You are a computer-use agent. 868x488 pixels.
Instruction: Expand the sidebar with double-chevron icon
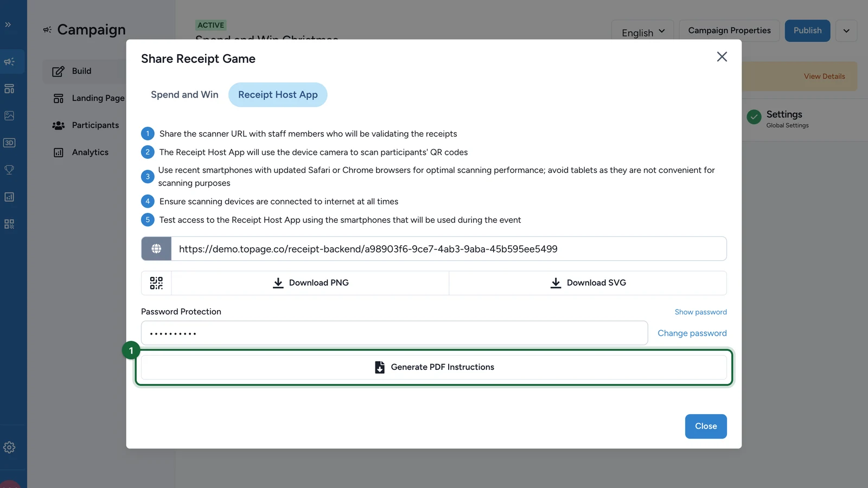click(8, 24)
